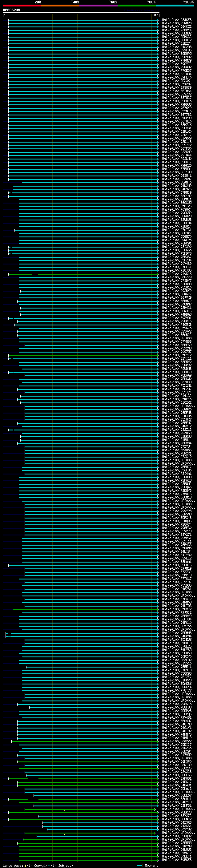Click the cyan ~100% identity legend bar

click(175, 6)
